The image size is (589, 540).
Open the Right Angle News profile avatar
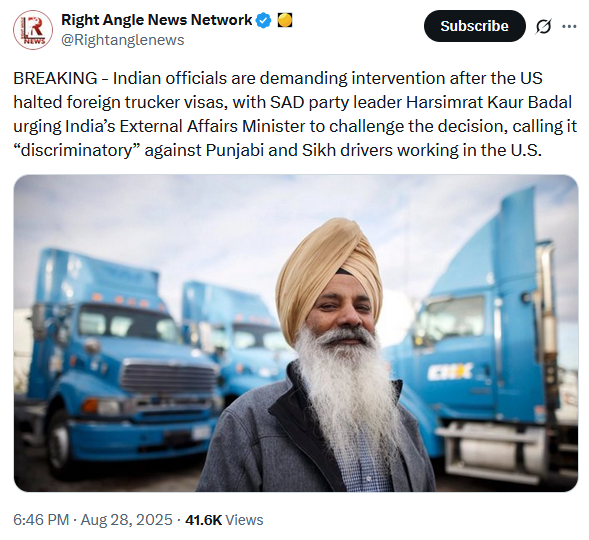33,30
